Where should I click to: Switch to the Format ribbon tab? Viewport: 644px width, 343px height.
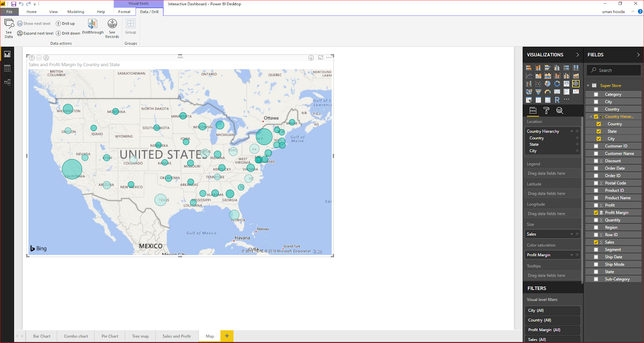point(124,12)
